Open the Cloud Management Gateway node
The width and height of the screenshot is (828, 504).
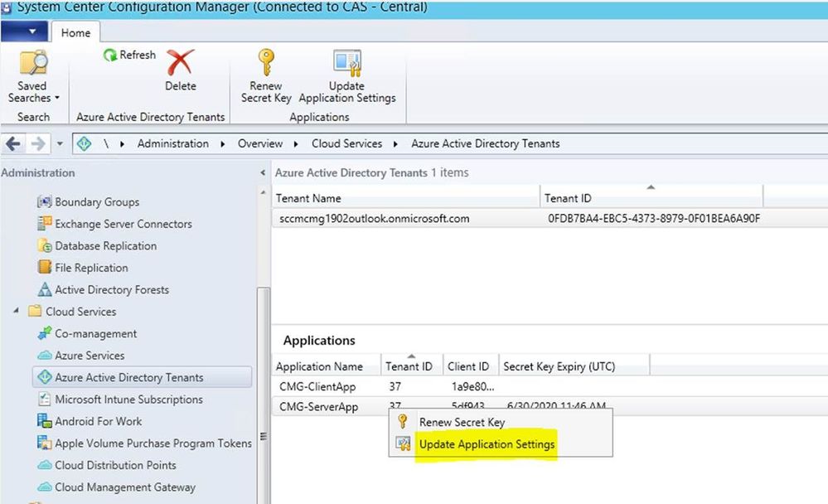pyautogui.click(x=125, y=487)
